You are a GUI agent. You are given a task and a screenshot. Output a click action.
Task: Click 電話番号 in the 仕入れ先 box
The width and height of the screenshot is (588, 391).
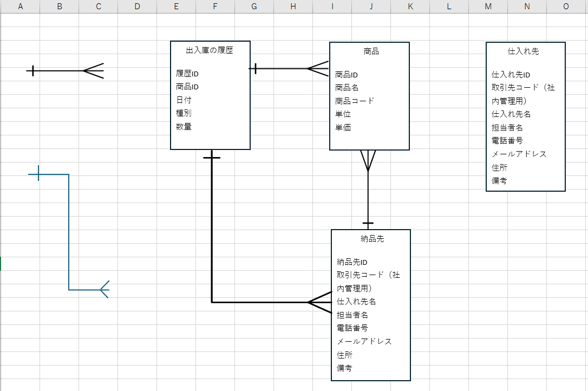[x=507, y=141]
